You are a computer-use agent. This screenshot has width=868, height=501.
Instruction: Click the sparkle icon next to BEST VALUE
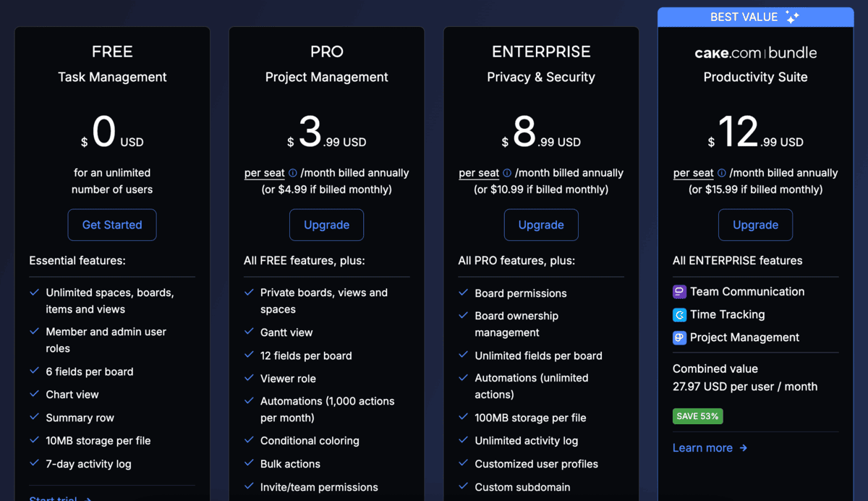(792, 17)
